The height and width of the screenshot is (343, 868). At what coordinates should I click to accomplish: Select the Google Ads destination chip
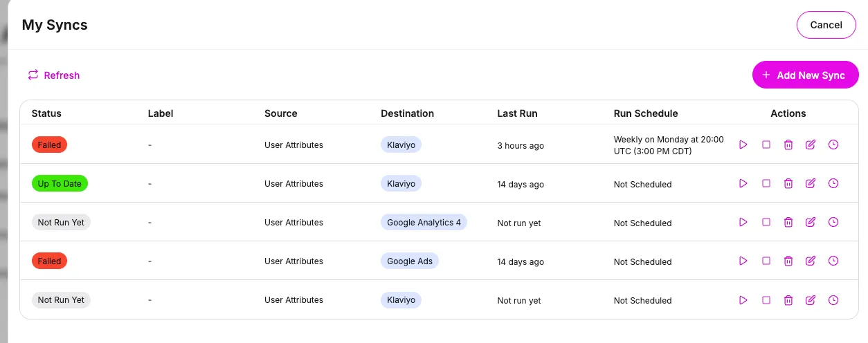click(410, 261)
